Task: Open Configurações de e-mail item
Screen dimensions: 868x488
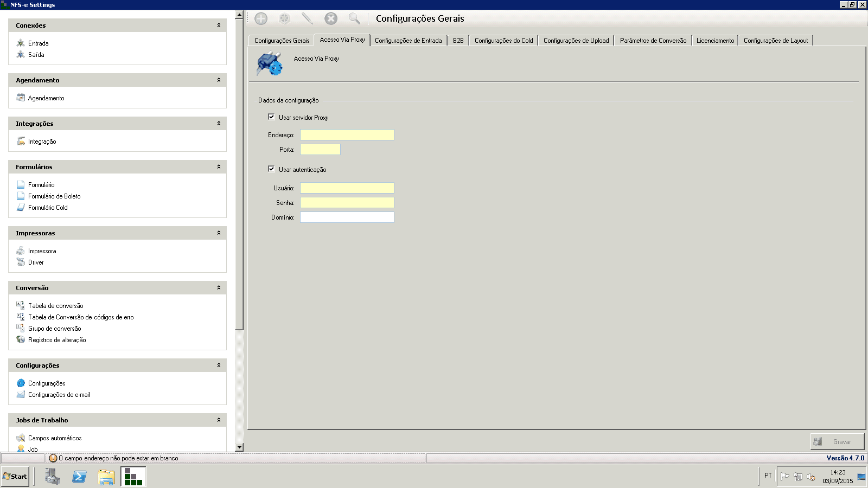Action: [59, 395]
